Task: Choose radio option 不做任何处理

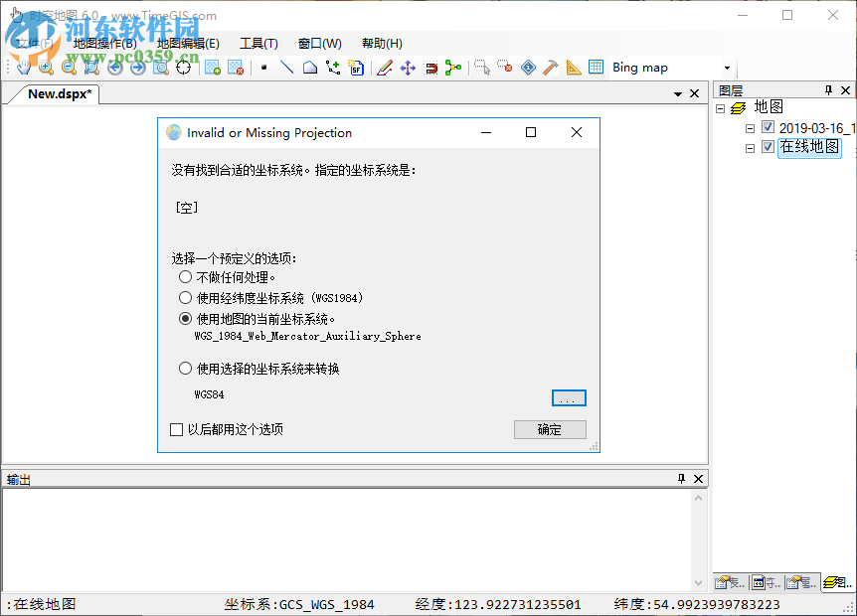Action: (x=185, y=277)
